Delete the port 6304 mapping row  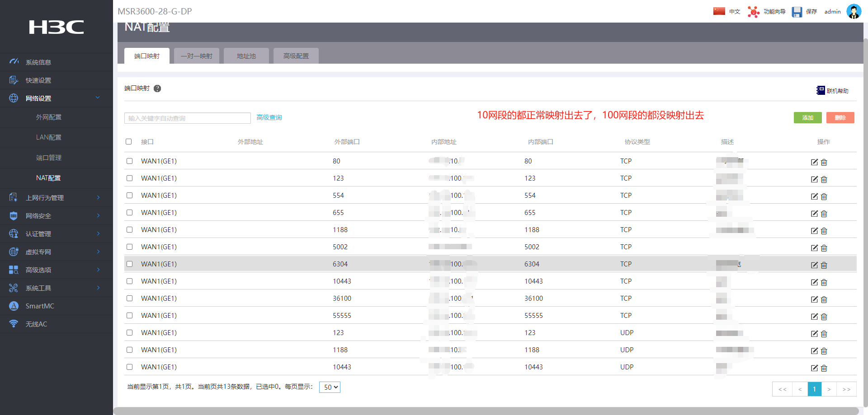(824, 265)
